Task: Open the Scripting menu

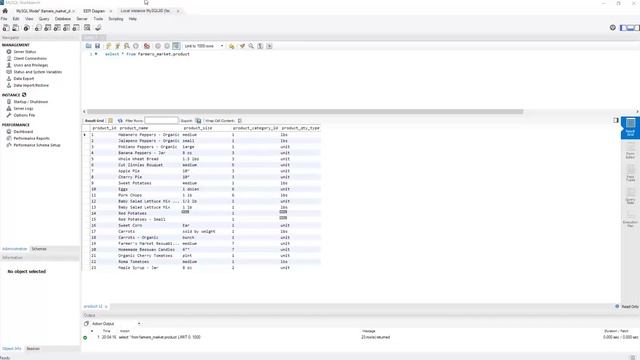Action: [116, 19]
